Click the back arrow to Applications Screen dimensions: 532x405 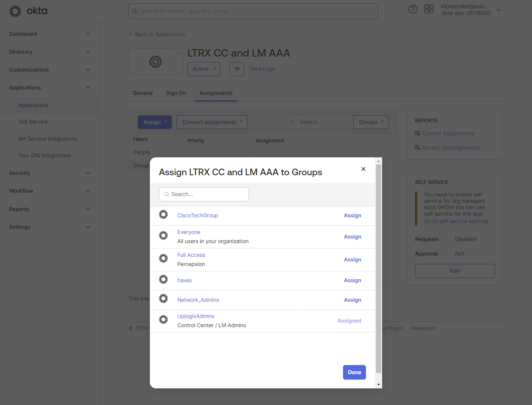pos(131,35)
